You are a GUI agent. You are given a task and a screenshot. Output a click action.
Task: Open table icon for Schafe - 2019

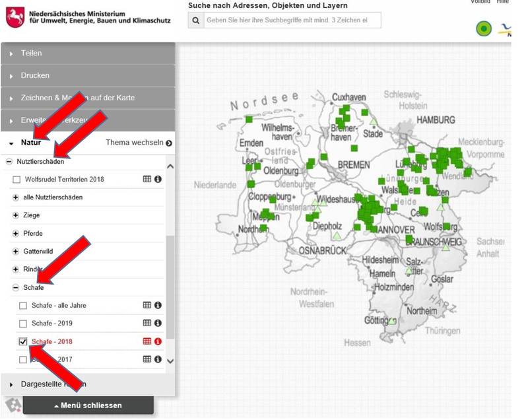coord(147,324)
